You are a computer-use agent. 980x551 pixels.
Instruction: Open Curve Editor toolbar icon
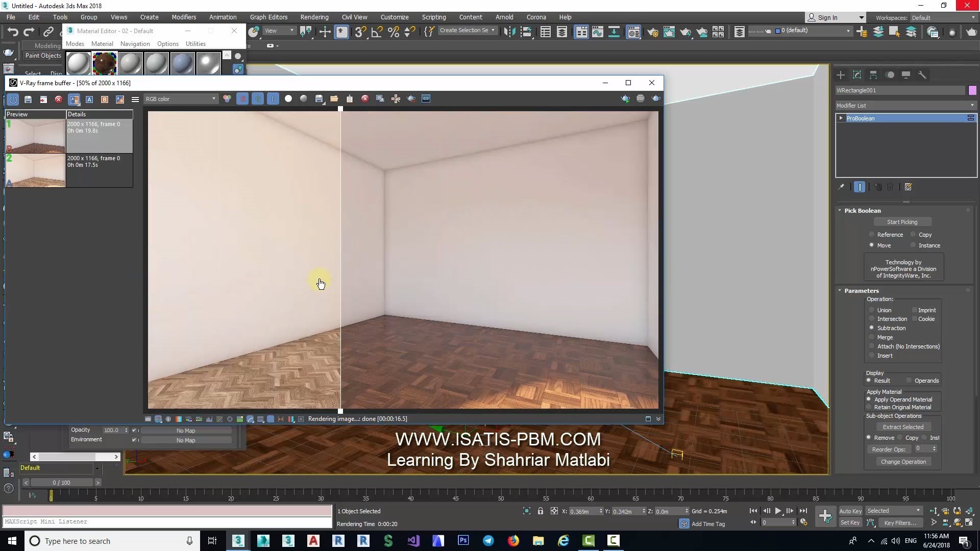pos(597,32)
